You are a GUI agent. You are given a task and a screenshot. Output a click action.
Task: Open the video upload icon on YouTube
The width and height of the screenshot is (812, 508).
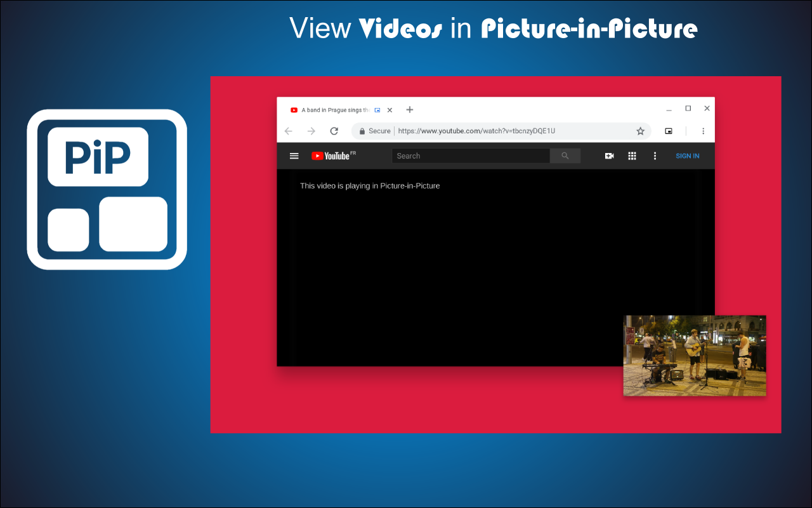[609, 156]
